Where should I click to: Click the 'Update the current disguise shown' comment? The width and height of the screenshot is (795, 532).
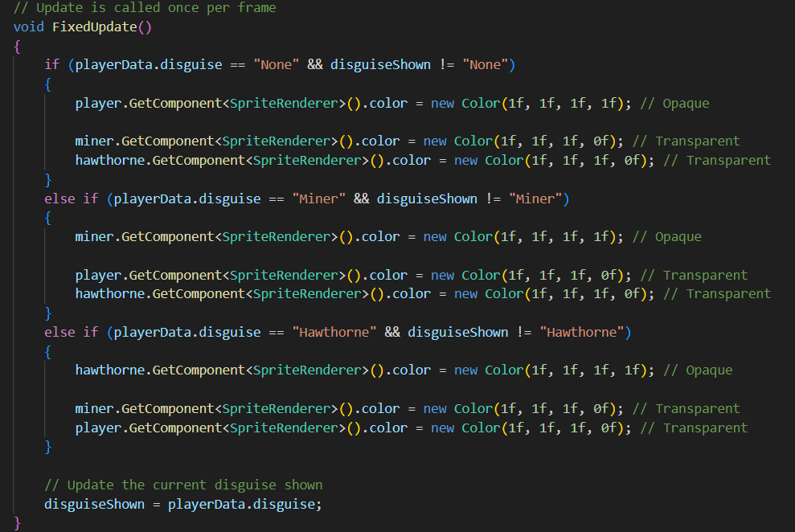click(183, 485)
